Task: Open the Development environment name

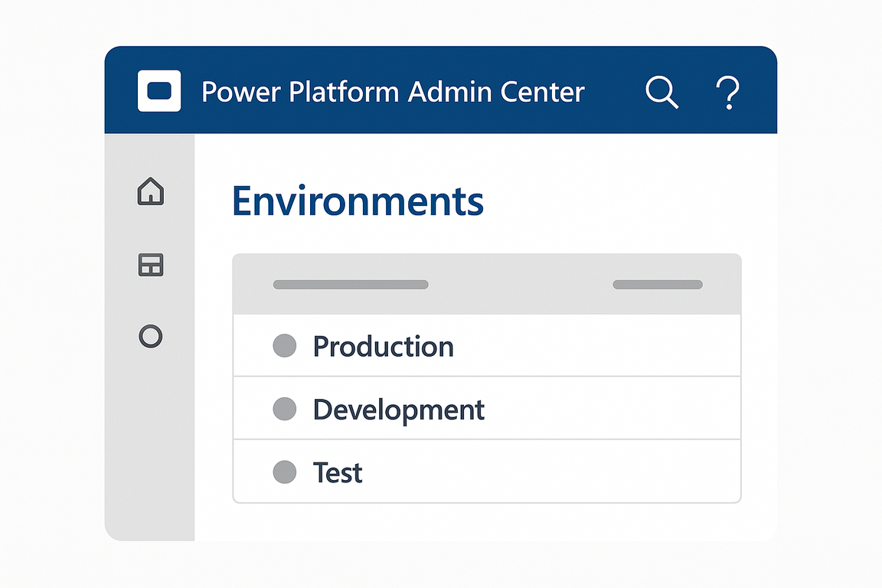Action: click(398, 410)
